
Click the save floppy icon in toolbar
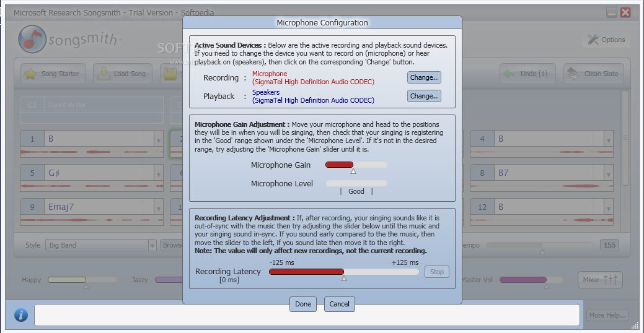tap(169, 74)
